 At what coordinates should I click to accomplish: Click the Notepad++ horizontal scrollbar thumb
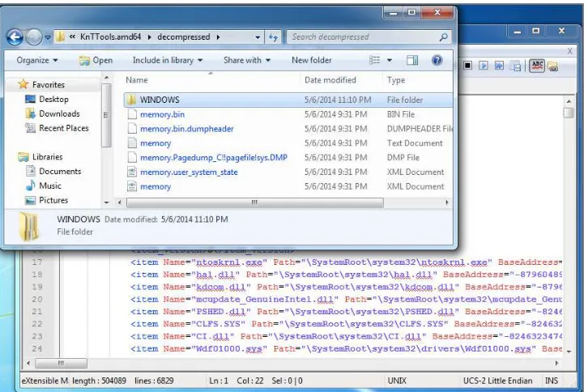61,363
